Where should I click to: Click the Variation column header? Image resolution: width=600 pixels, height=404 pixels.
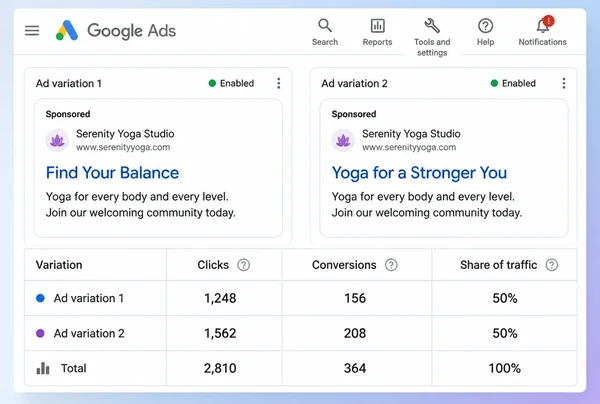(59, 265)
